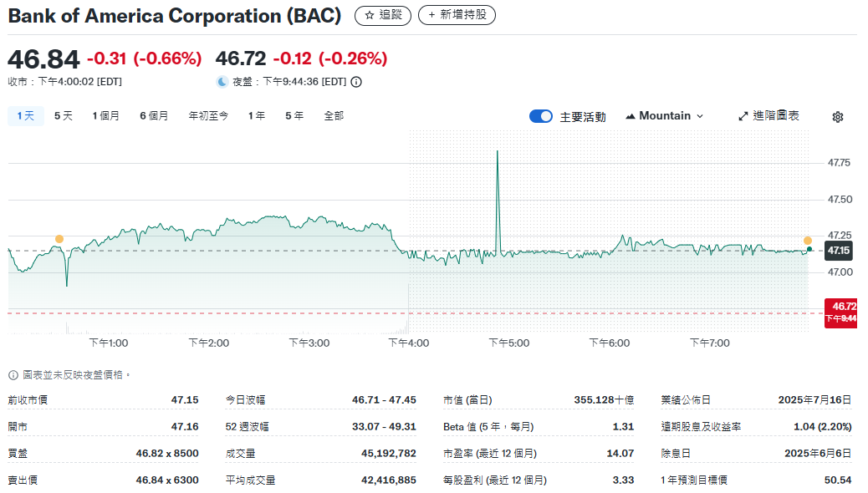
Task: Select the 年初至今 range tab
Action: [208, 115]
